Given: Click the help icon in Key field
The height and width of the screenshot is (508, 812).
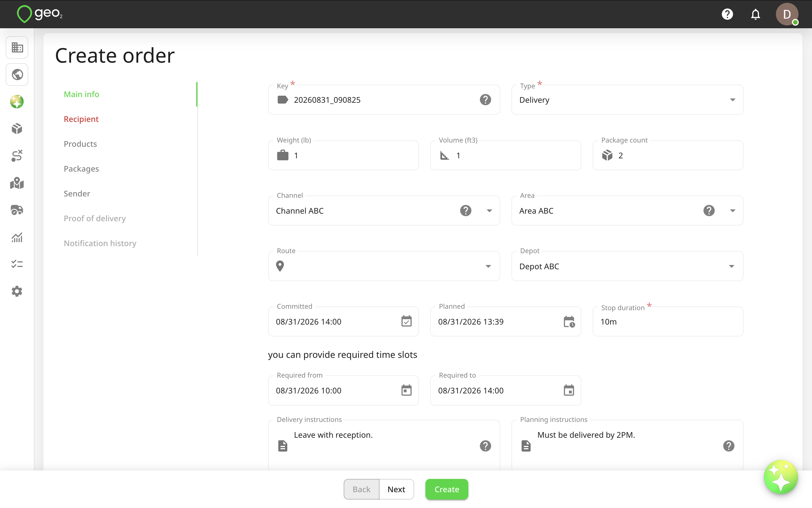Looking at the screenshot, I should (485, 100).
